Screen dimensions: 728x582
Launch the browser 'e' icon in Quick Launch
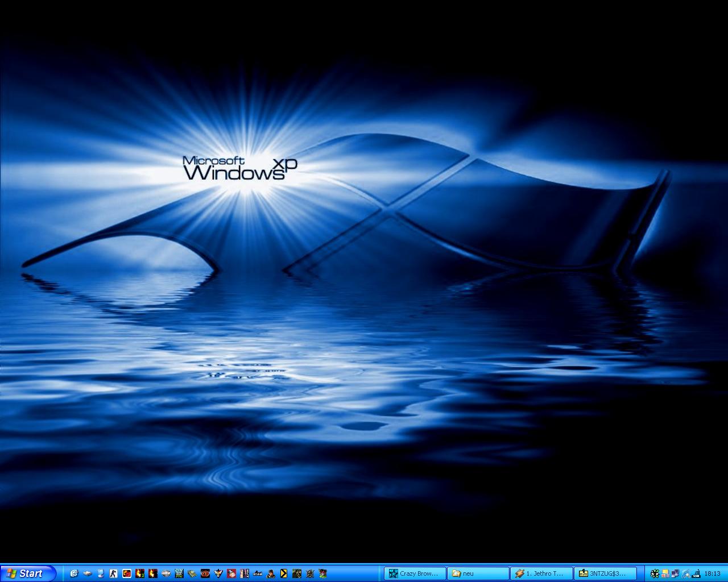[74, 573]
